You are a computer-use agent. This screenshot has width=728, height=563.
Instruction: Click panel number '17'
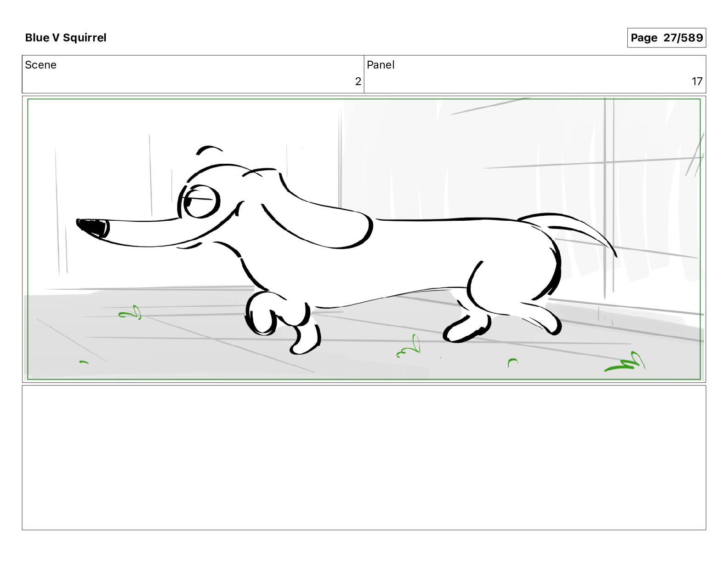click(697, 81)
